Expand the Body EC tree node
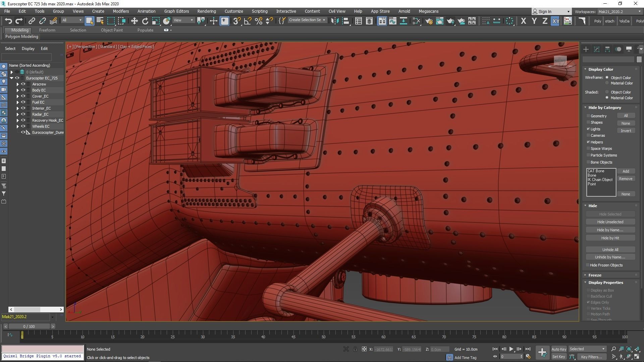The image size is (644, 362). coord(17,90)
